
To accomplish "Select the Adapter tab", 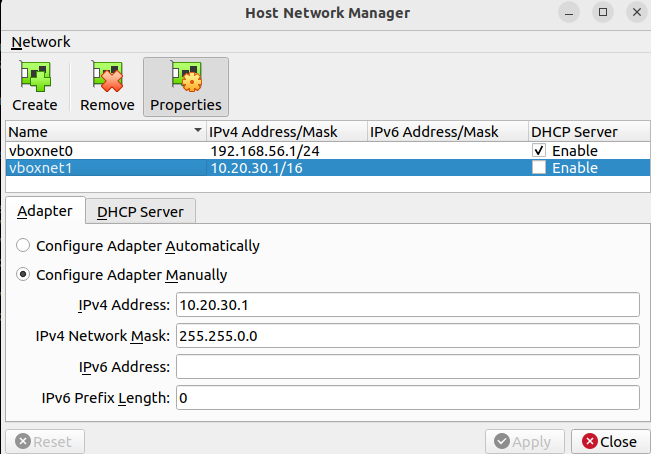I will (x=45, y=212).
